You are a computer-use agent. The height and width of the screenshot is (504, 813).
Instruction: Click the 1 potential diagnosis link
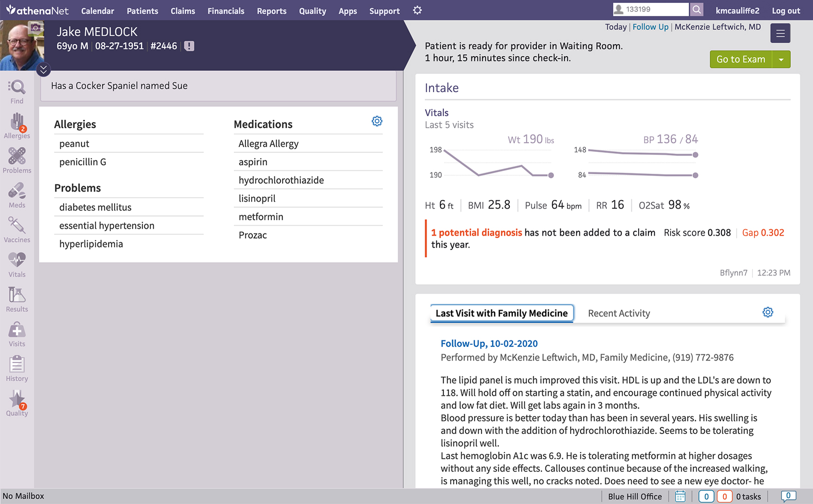pos(477,232)
